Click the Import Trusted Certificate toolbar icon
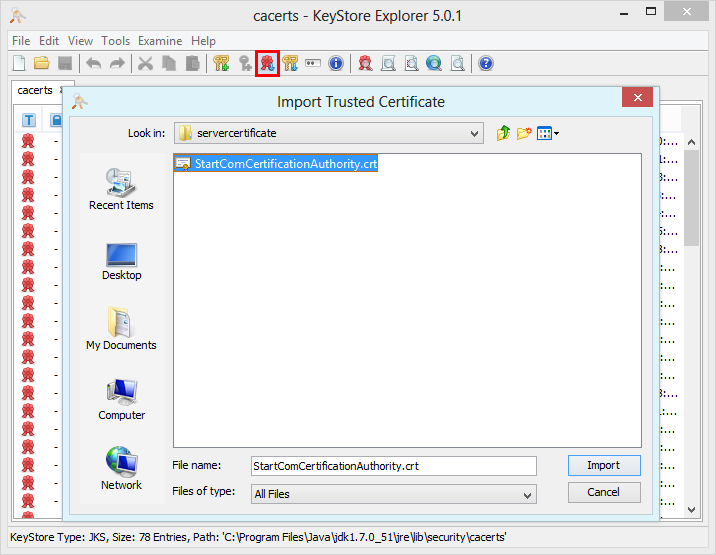 (x=267, y=63)
